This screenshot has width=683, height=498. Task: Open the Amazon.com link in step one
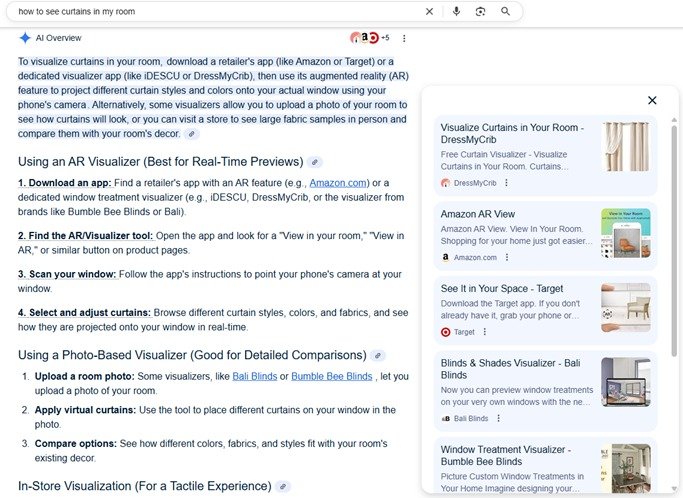[339, 183]
